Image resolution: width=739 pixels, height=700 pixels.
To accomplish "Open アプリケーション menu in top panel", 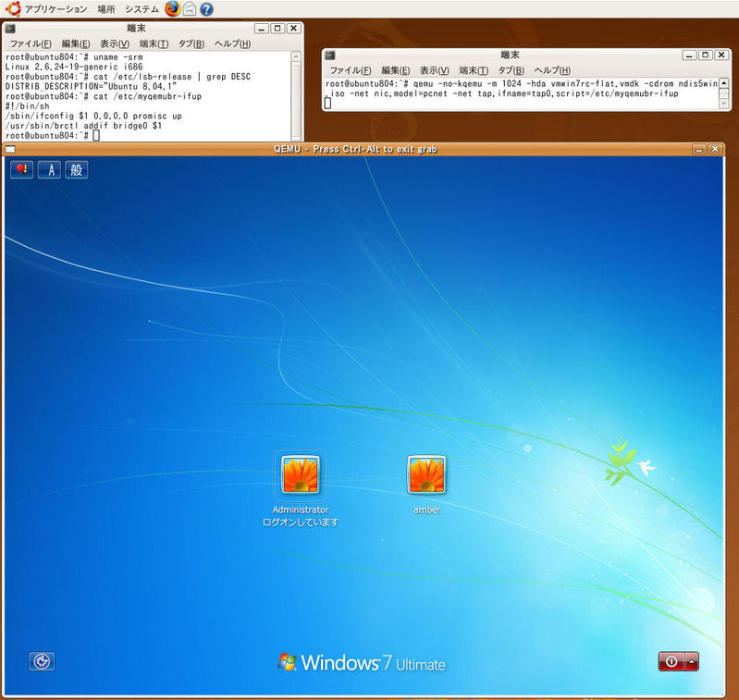I will (56, 9).
